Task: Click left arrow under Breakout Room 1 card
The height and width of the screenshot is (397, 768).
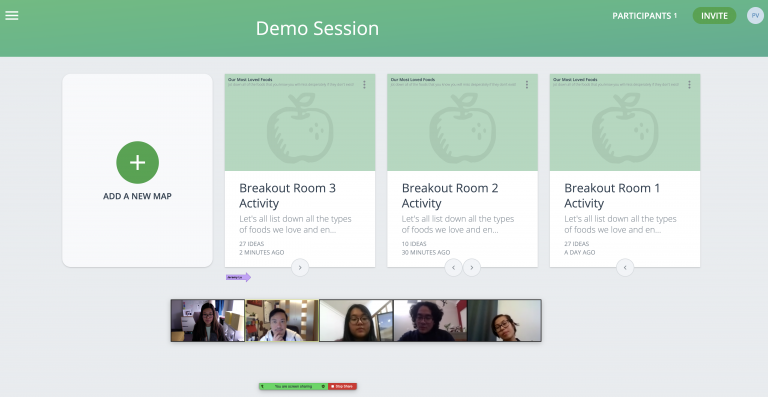Action: point(625,268)
